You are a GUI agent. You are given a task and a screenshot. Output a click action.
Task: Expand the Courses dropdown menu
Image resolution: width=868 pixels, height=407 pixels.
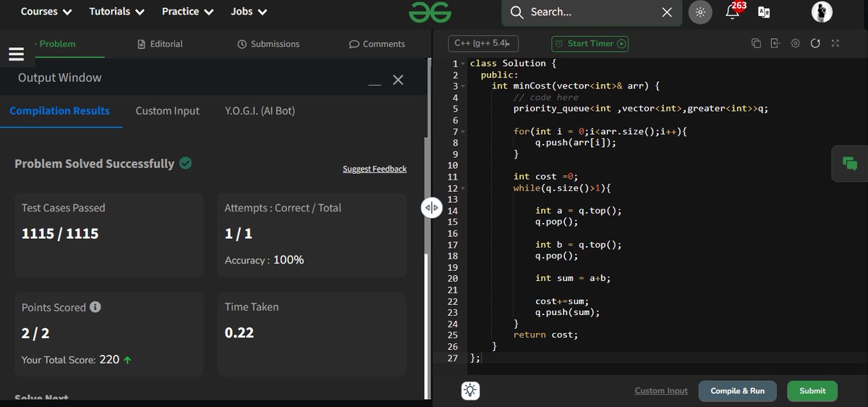pyautogui.click(x=46, y=12)
